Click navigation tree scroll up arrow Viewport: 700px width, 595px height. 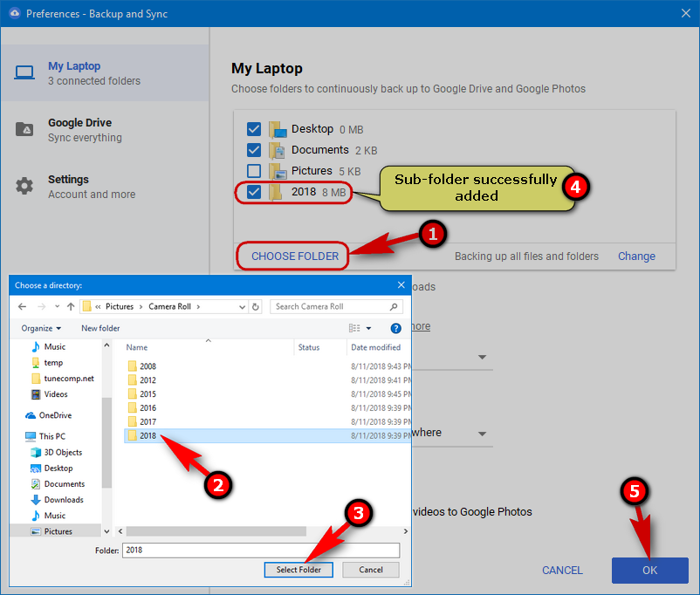106,345
